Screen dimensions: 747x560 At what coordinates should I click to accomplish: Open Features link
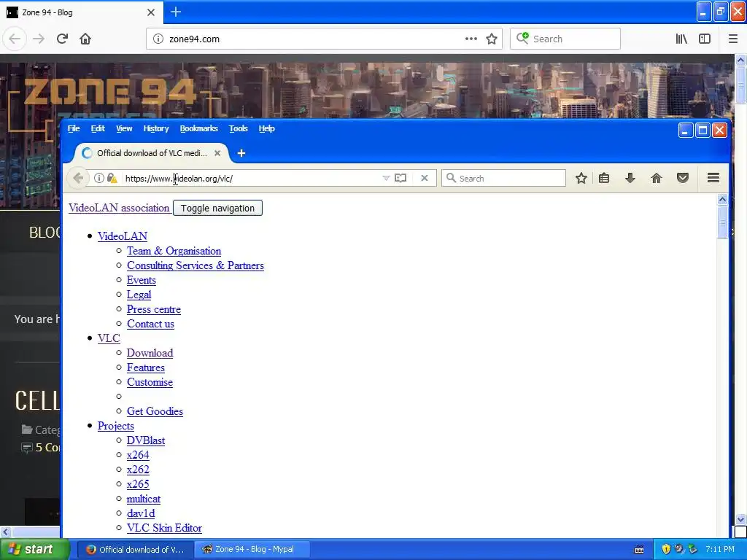tap(146, 367)
